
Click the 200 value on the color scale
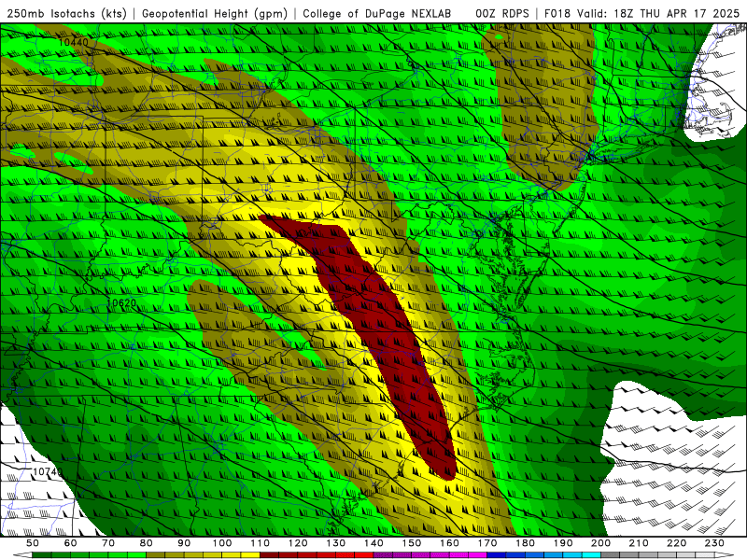pyautogui.click(x=601, y=543)
